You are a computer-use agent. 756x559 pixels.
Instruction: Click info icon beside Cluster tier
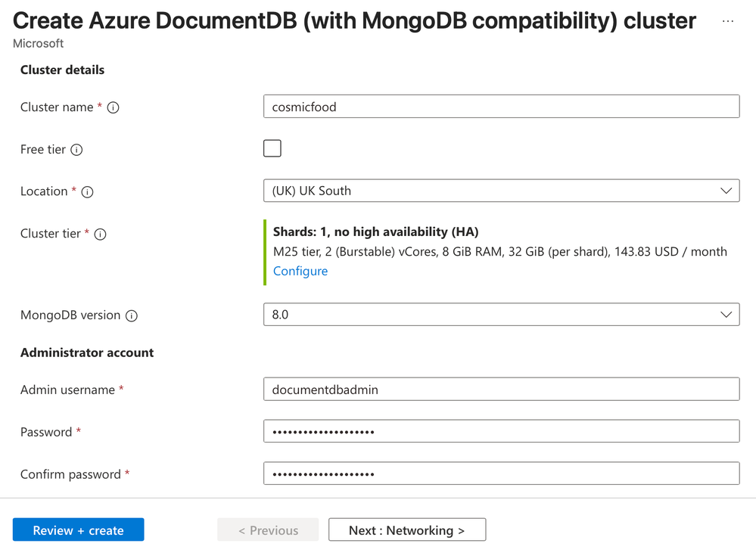click(x=100, y=234)
